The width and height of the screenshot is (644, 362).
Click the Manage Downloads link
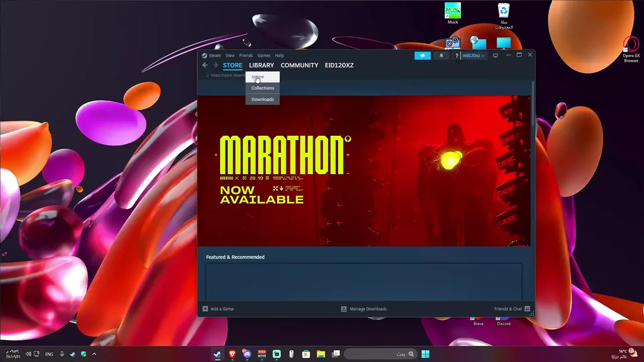pos(368,309)
